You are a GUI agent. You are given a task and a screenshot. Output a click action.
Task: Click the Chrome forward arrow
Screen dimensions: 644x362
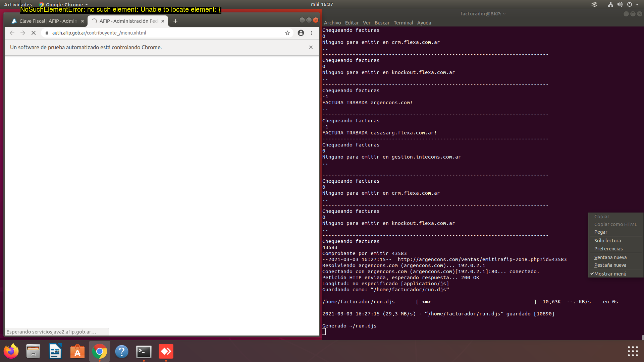pyautogui.click(x=23, y=33)
